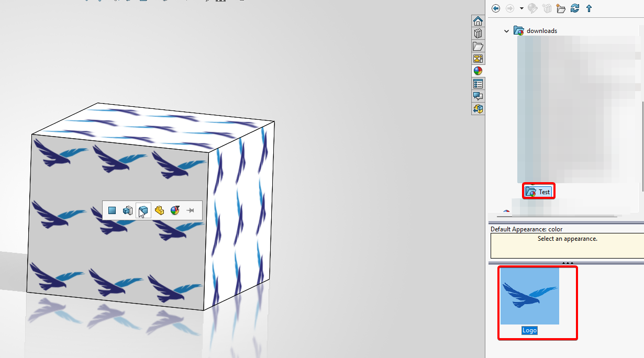Open the Custom Properties tab
The height and width of the screenshot is (358, 644).
478,84
